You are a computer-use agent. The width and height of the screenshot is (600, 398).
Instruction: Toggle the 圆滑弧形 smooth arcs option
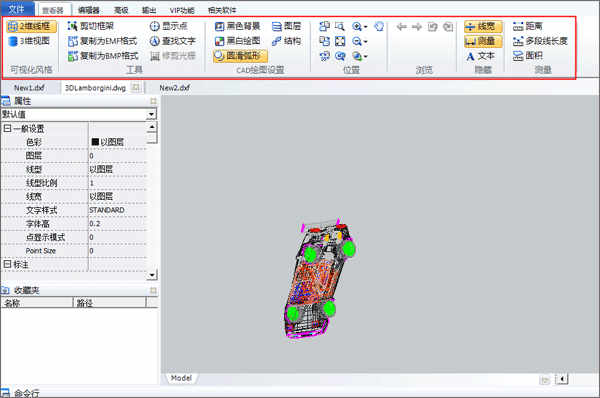tap(240, 56)
